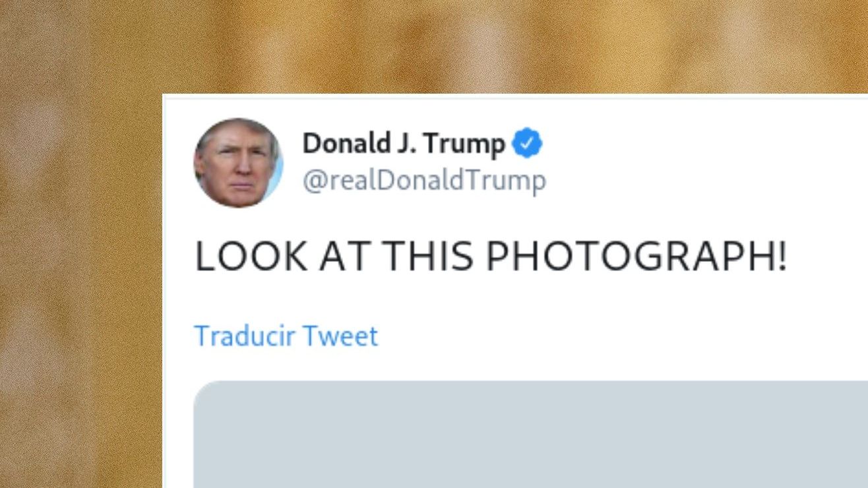Click the golden blurred background outside the tweet
The width and height of the screenshot is (868, 488).
coord(79,264)
